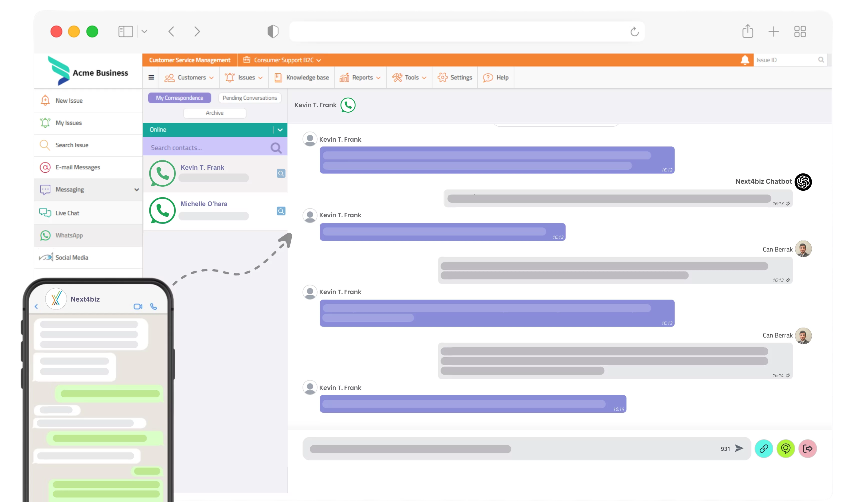Viewport: 868px width, 502px height.
Task: Click the video call icon on phone
Action: coord(138,307)
